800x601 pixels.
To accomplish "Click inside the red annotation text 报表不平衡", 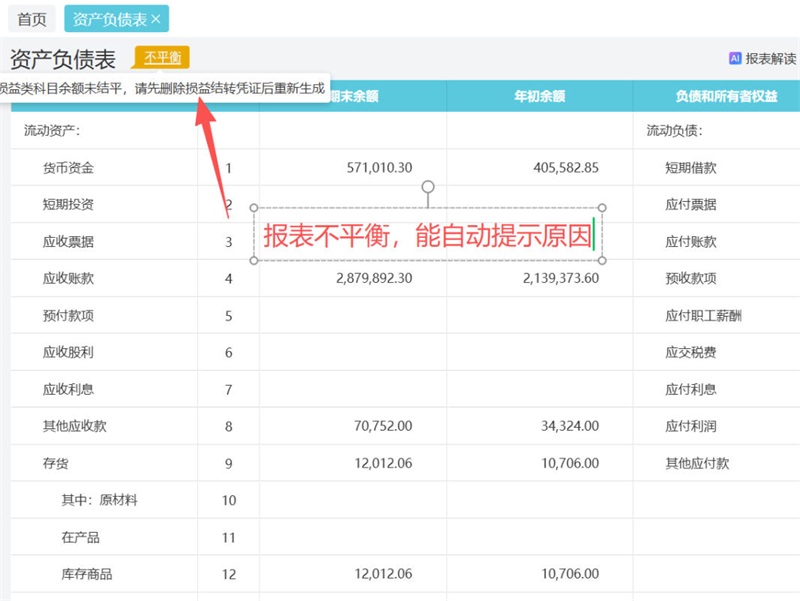I will click(x=330, y=236).
